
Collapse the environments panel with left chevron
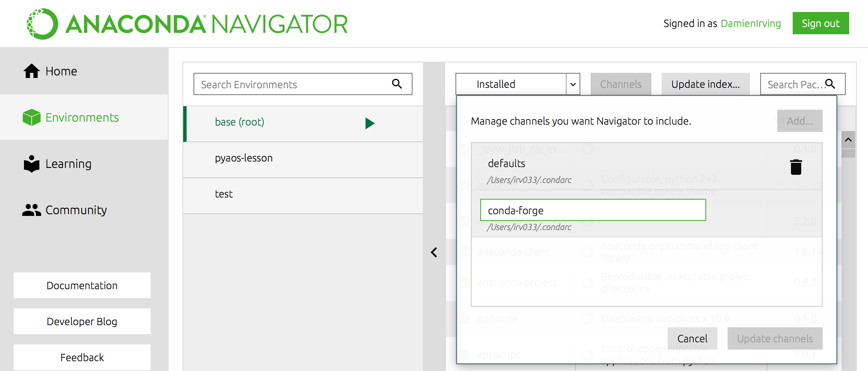(x=434, y=252)
